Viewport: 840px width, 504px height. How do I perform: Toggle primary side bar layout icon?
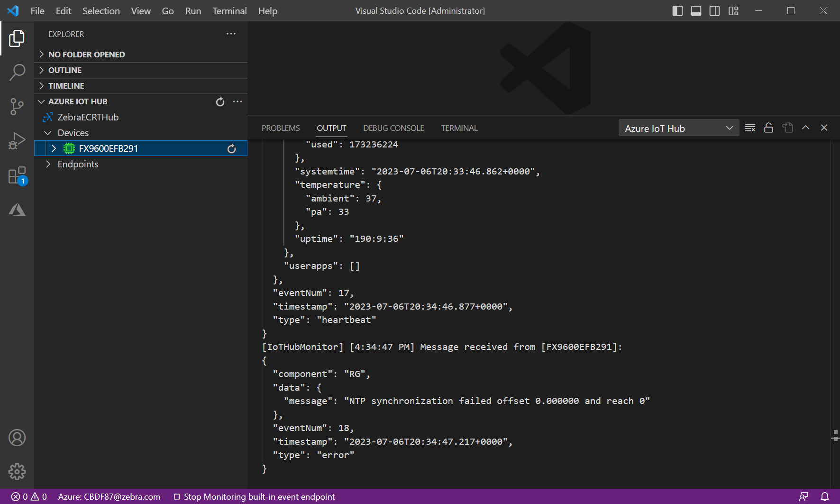pyautogui.click(x=677, y=11)
